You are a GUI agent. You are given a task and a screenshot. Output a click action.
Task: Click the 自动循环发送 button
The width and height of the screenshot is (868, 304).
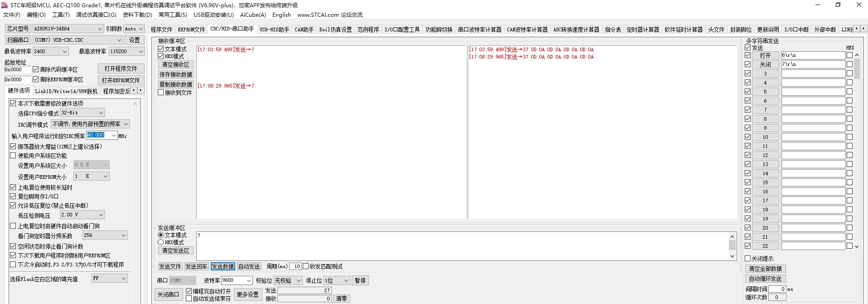coord(766,279)
